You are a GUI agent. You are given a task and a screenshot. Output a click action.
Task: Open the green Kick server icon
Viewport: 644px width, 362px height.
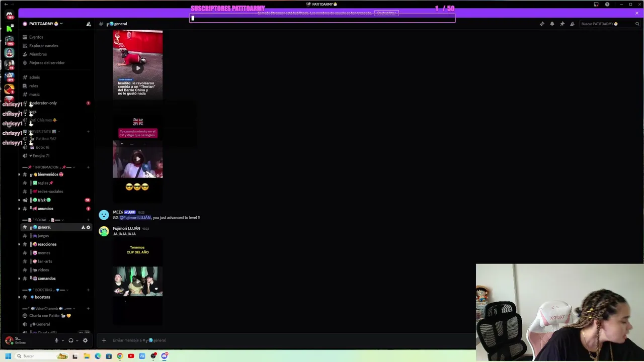coord(9,28)
